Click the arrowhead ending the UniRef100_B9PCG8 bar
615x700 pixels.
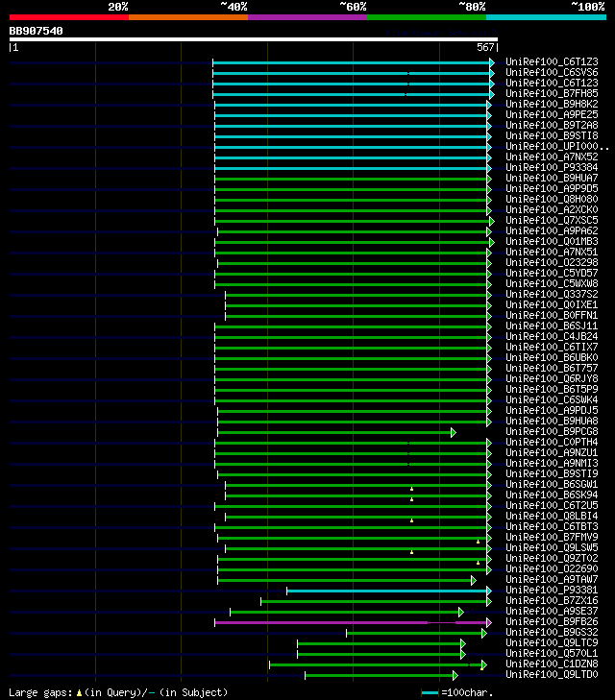454,433
